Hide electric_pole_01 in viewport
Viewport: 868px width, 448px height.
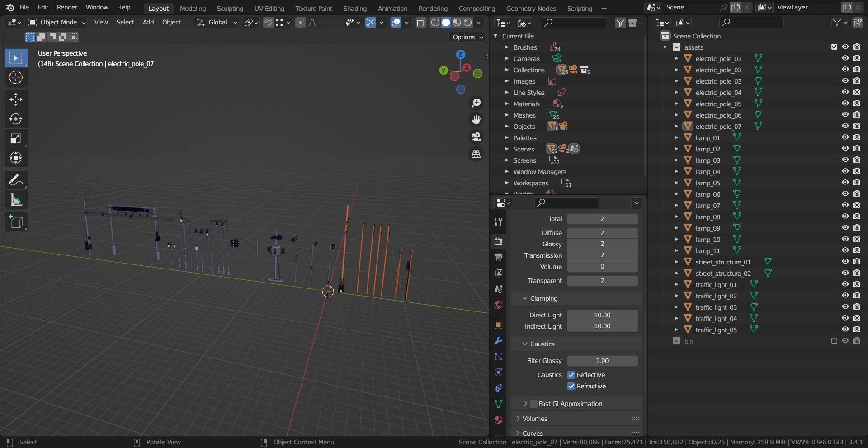click(845, 58)
